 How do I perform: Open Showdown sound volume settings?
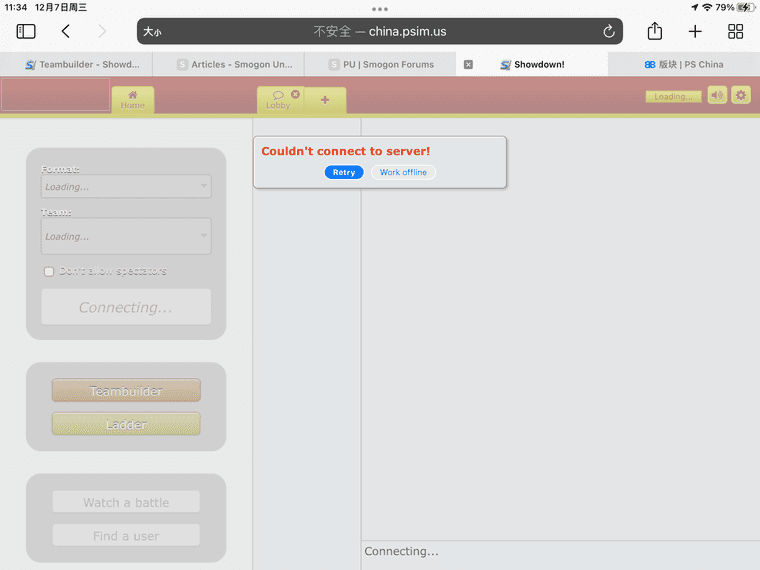click(x=717, y=95)
